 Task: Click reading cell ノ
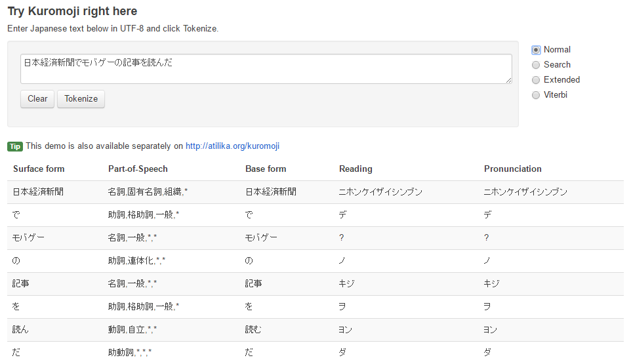(342, 260)
